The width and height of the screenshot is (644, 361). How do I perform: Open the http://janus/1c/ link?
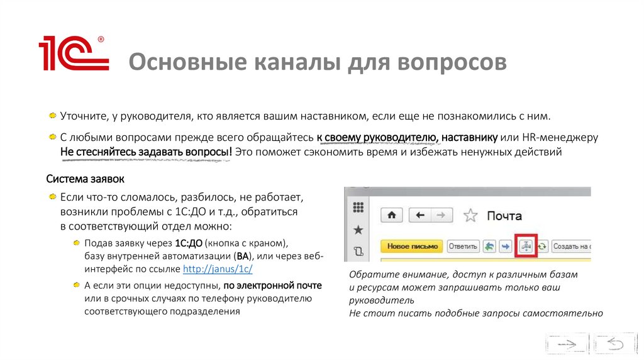tap(218, 269)
